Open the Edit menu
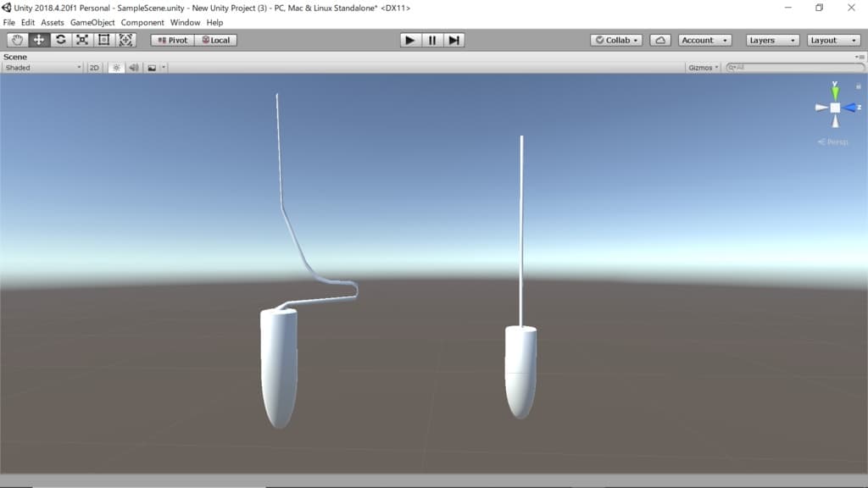Viewport: 868px width, 488px height. [x=28, y=23]
